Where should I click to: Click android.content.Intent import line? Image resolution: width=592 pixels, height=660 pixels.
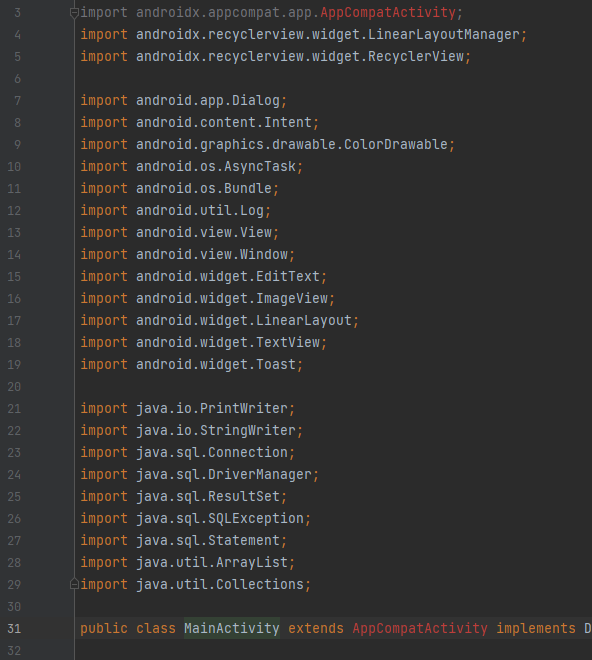click(x=224, y=122)
